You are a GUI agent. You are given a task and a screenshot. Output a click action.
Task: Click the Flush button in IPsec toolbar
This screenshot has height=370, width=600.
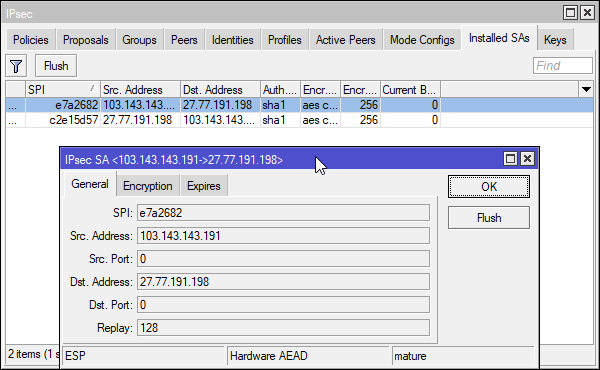click(56, 66)
